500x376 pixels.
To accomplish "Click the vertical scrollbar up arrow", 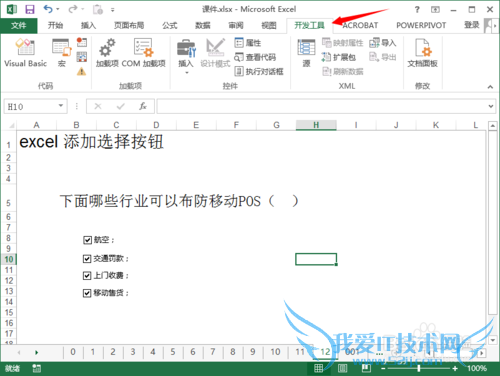I will pos(493,126).
